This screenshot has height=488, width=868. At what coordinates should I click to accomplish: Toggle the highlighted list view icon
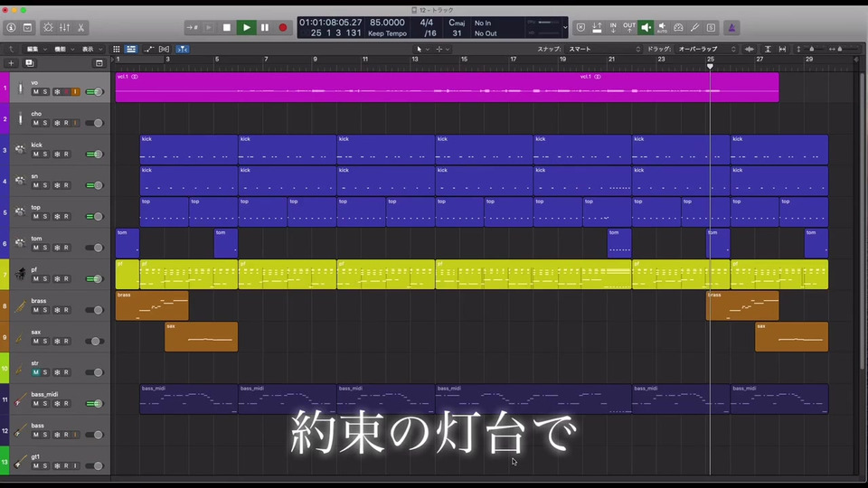tap(131, 49)
